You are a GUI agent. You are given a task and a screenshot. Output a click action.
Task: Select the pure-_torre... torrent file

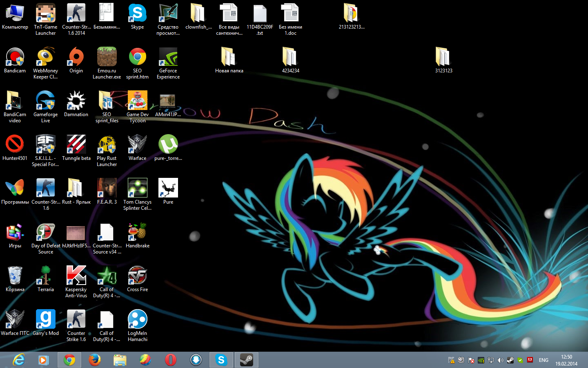point(168,148)
